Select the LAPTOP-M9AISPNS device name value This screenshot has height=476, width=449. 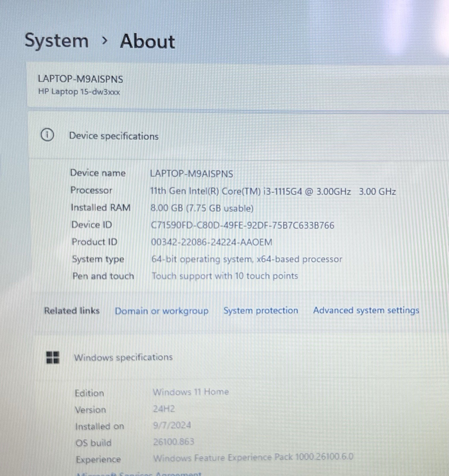coord(191,173)
